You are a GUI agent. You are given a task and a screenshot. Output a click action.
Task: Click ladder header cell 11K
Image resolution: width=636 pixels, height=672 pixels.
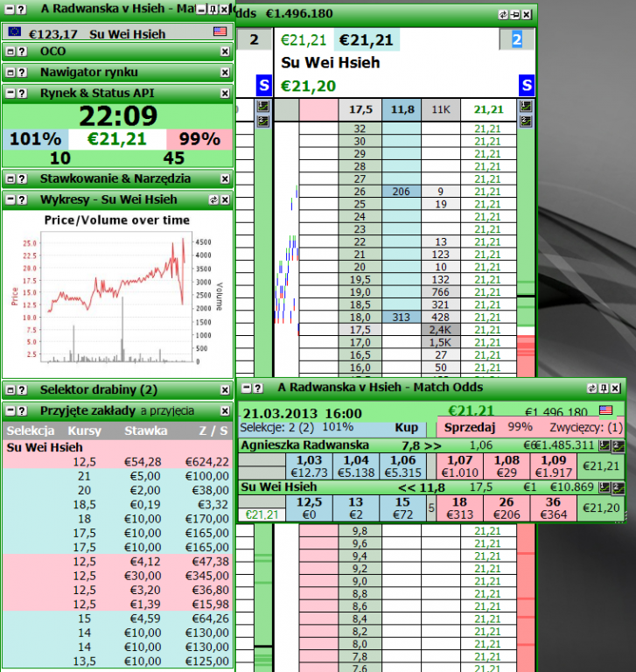pos(441,109)
